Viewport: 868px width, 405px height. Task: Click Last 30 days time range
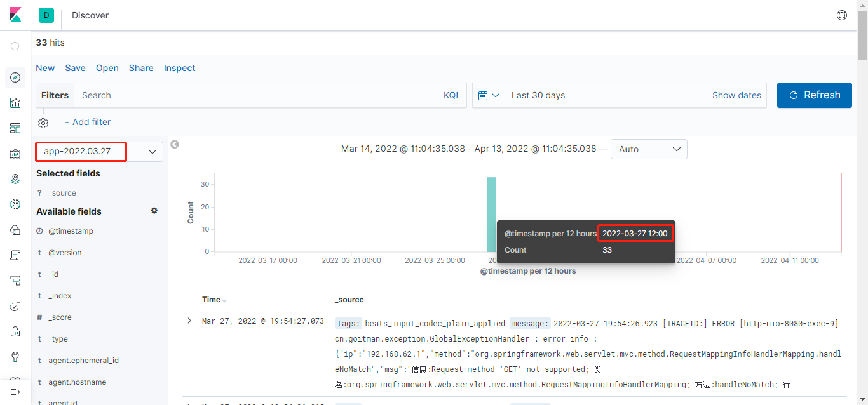click(x=538, y=95)
